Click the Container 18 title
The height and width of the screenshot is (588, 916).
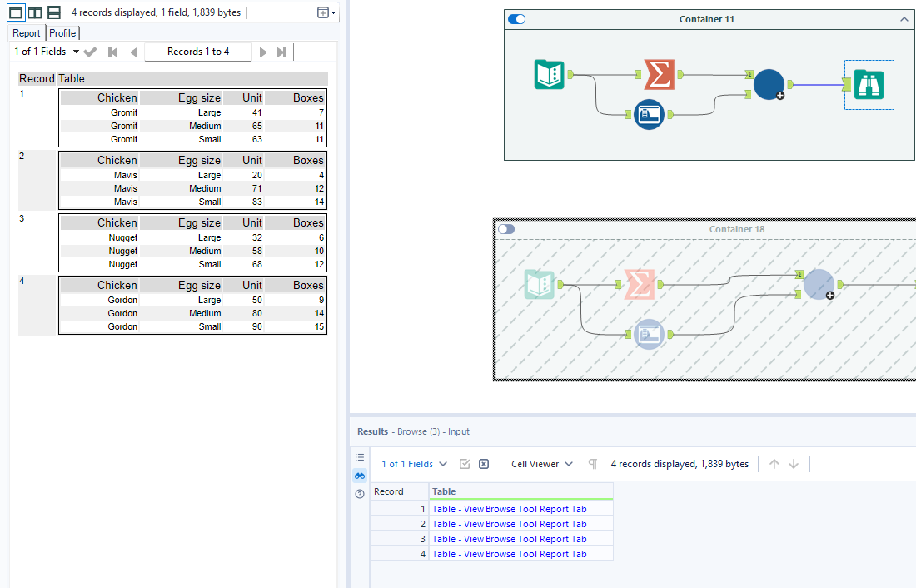pos(737,229)
